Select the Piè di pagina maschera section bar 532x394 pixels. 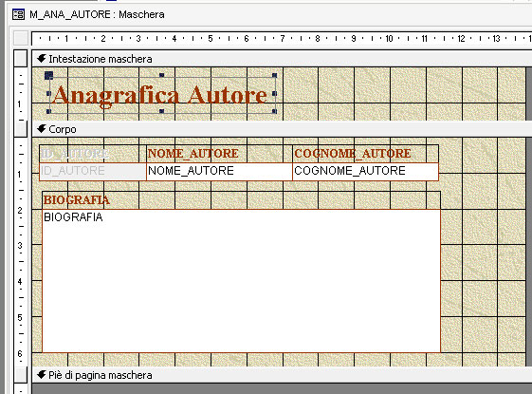pos(282,375)
